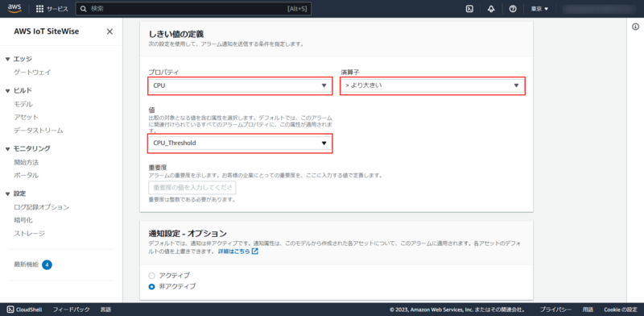Open the 値 dropdown showing CPU_Threshold
Image resolution: width=644 pixels, height=316 pixels.
click(x=240, y=143)
